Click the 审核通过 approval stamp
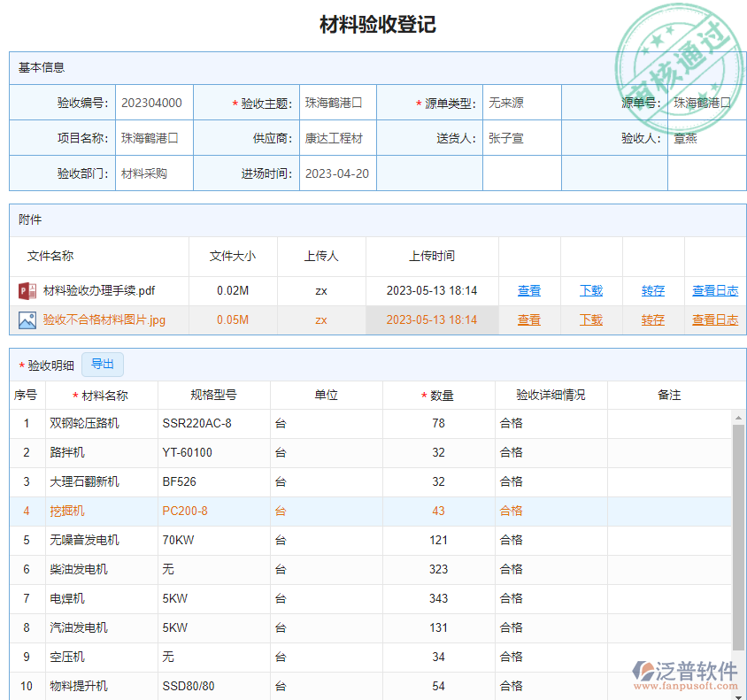The image size is (747, 700). coord(682,49)
